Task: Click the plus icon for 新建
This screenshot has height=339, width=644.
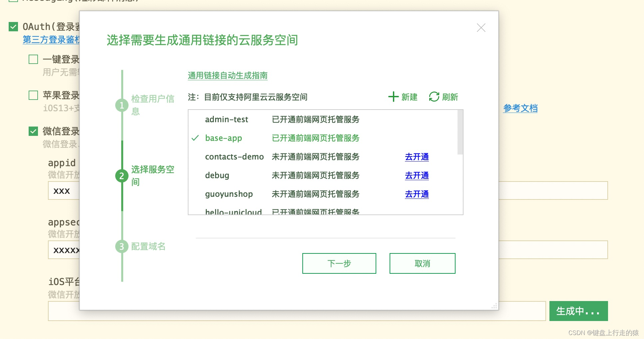Action: click(x=393, y=97)
